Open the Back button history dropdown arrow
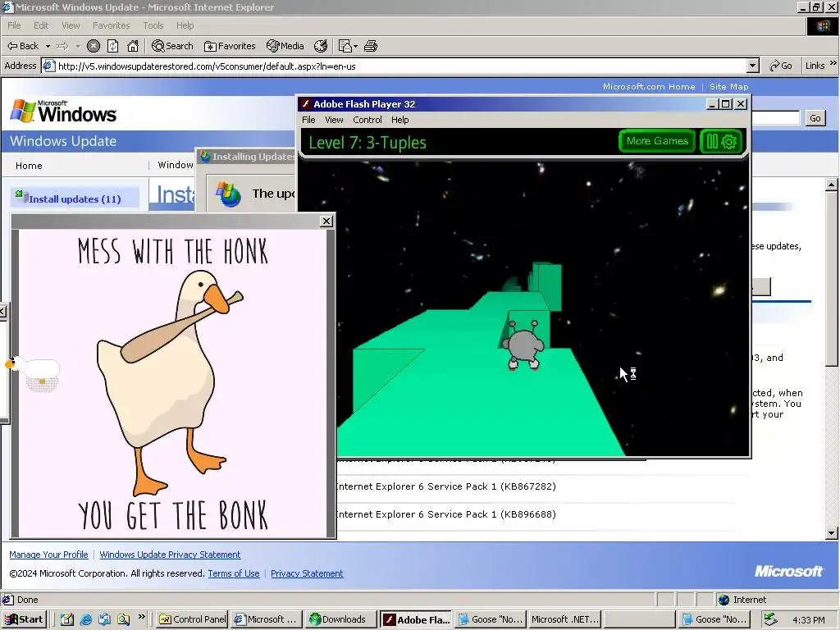Viewport: 840px width, 630px height. (48, 46)
